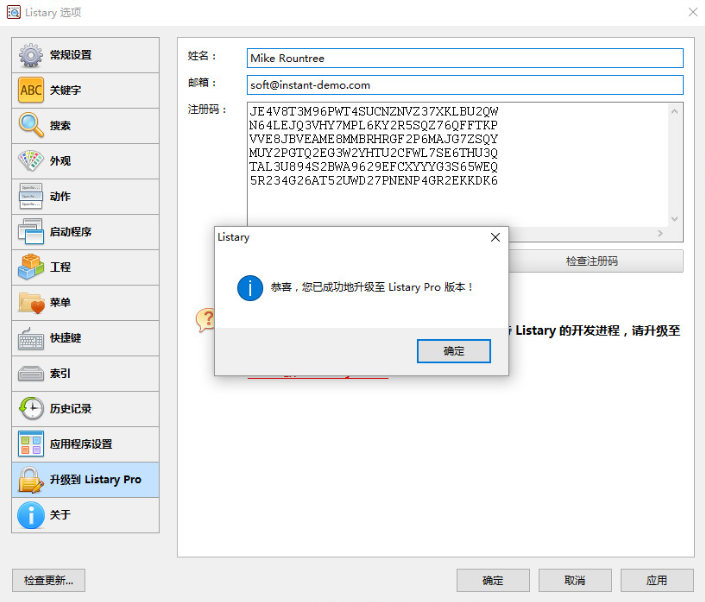Click the registration code scroll up arrow
Viewport: 705px width, 602px height.
(x=674, y=111)
